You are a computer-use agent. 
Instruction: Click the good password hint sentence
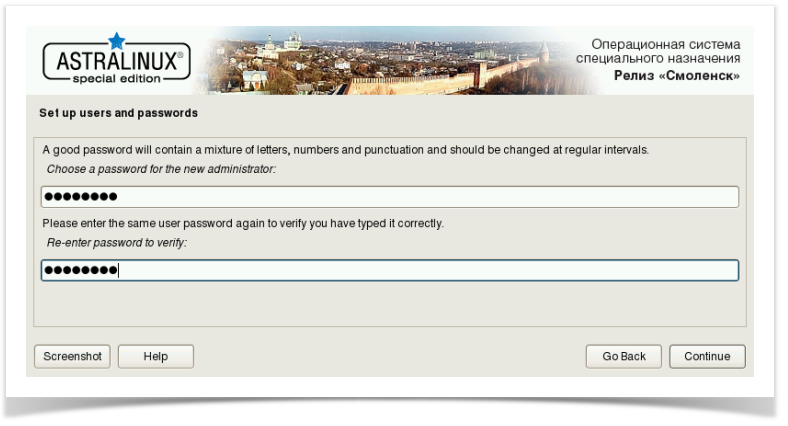tap(345, 150)
